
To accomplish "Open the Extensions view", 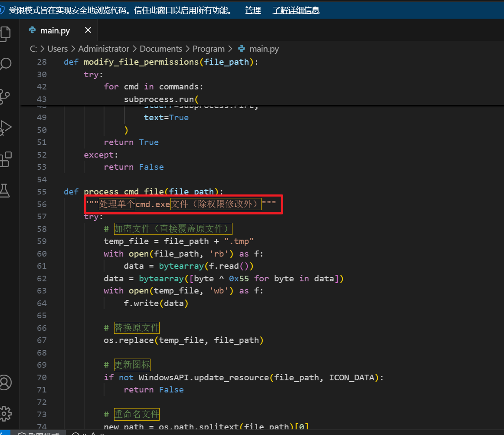I will click(x=6, y=159).
